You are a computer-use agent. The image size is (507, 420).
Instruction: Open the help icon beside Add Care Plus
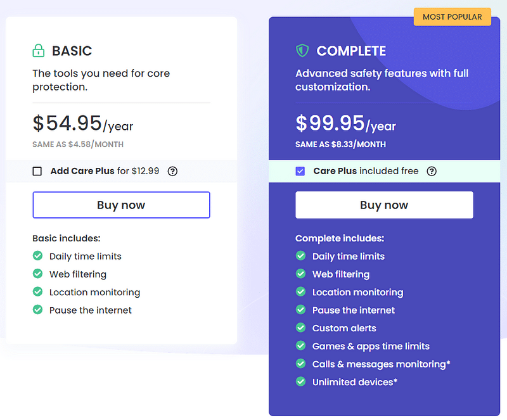[x=172, y=171]
